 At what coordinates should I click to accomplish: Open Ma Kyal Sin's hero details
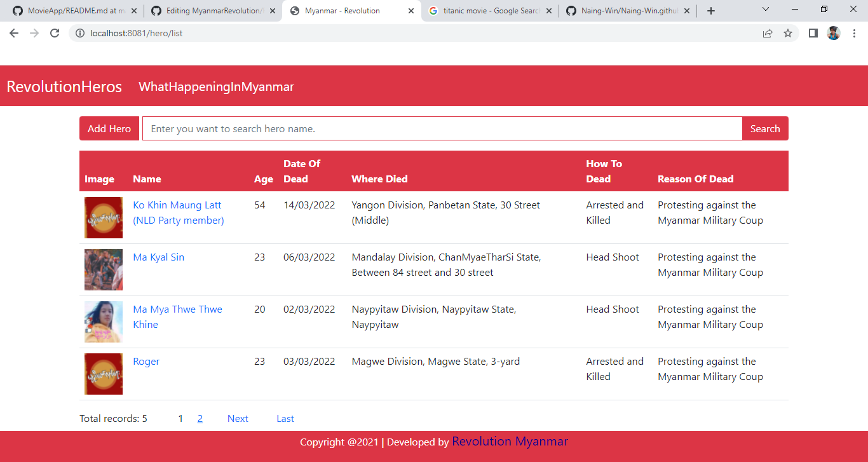[158, 257]
